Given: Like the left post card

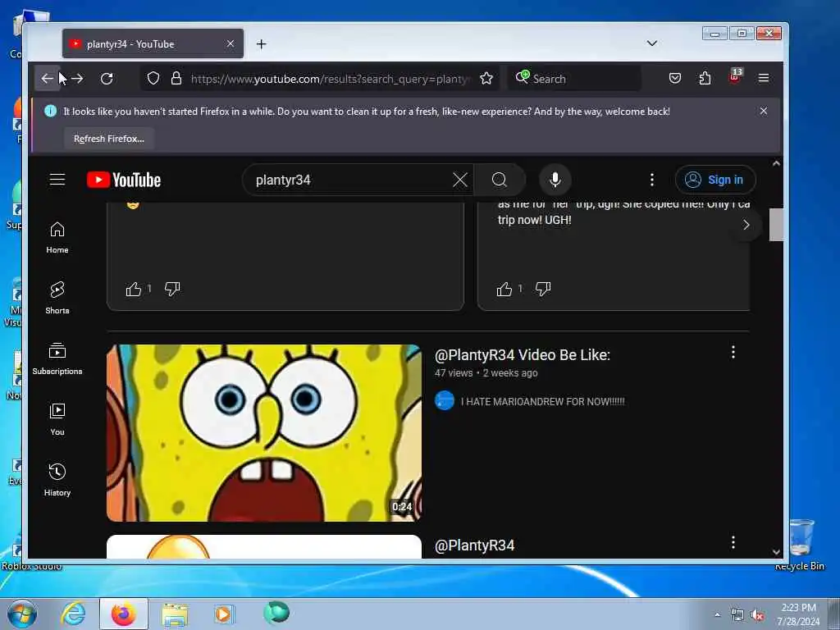Looking at the screenshot, I should pos(134,290).
